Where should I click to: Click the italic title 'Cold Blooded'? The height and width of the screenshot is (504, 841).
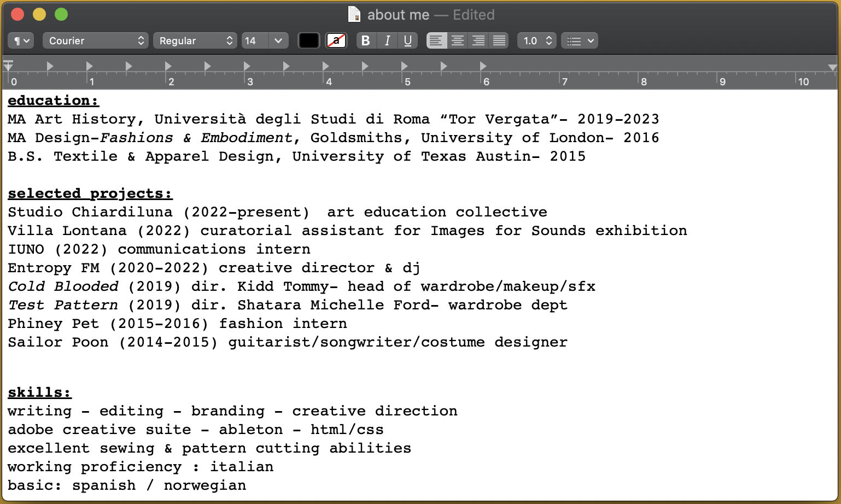point(63,286)
